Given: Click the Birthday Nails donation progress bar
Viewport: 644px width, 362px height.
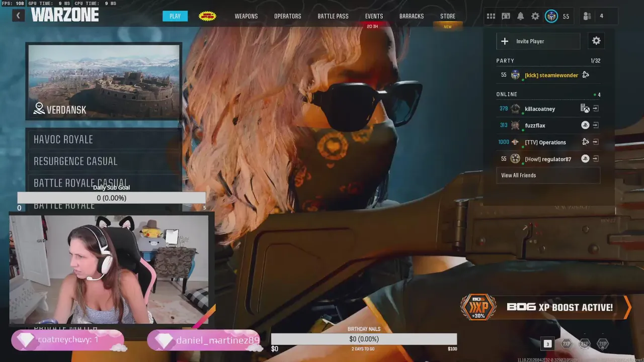Looking at the screenshot, I should [364, 339].
